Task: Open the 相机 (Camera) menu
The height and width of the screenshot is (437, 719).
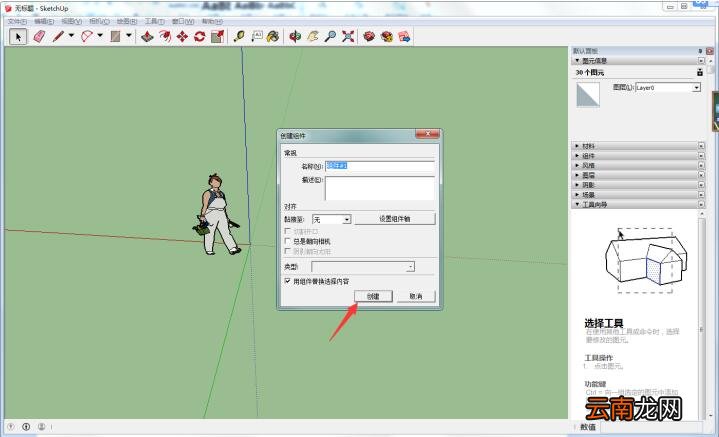Action: click(99, 22)
